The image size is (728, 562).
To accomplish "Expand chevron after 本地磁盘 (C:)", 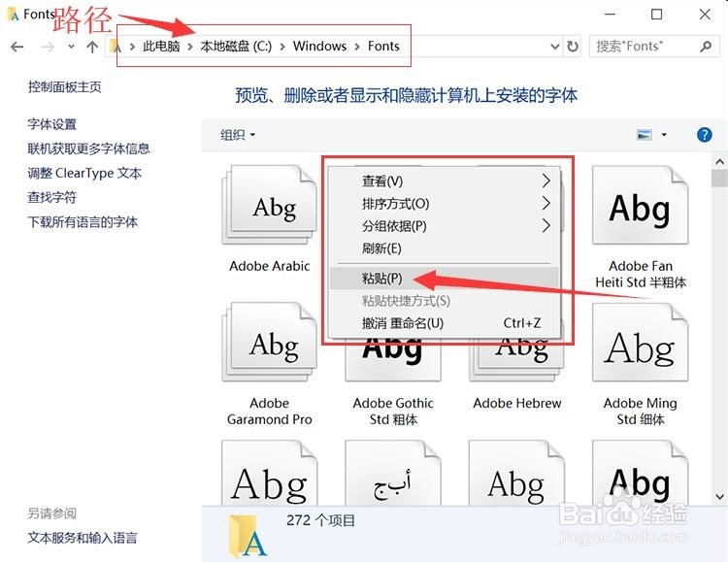I will (x=282, y=47).
